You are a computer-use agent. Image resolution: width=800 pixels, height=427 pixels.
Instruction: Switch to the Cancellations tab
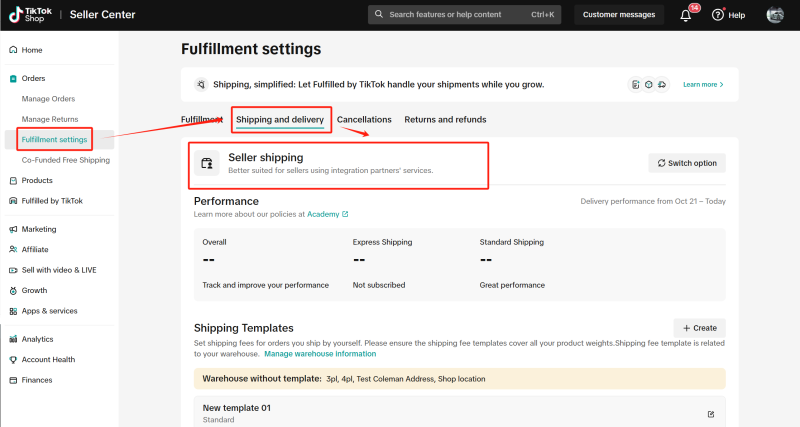pyautogui.click(x=364, y=119)
